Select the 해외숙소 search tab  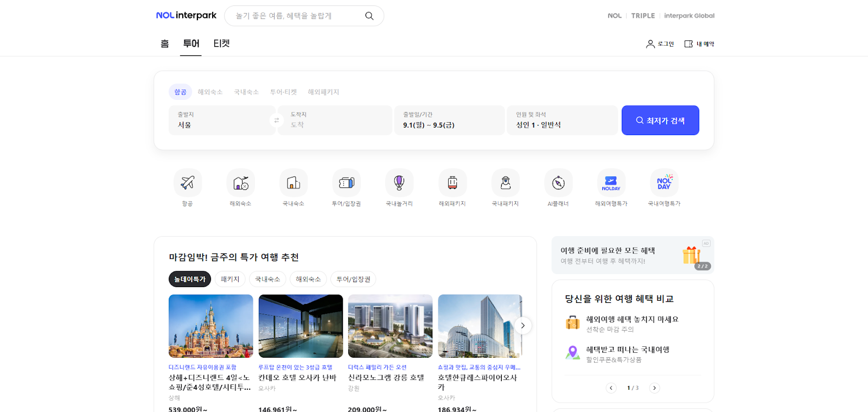pos(210,92)
